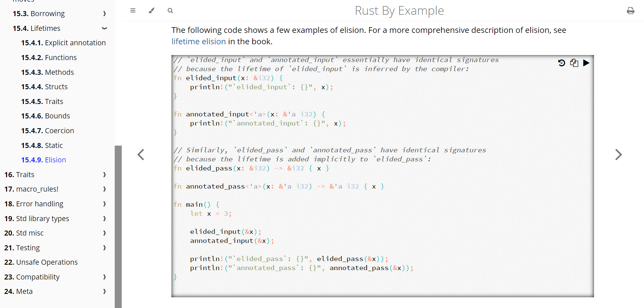Collapse the 15.4 Lifetimes section chevron
This screenshot has height=308, width=644.
(x=104, y=28)
